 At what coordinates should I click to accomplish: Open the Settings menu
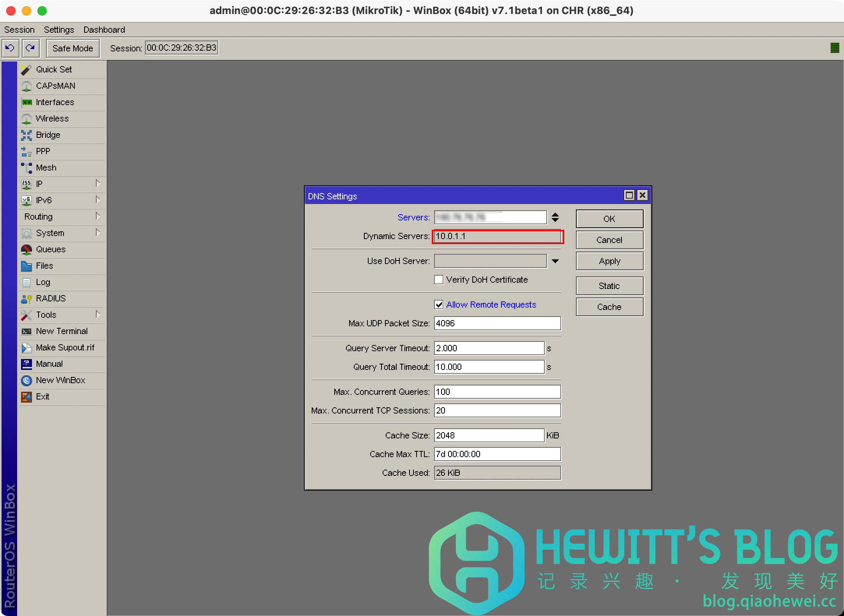pyautogui.click(x=59, y=30)
